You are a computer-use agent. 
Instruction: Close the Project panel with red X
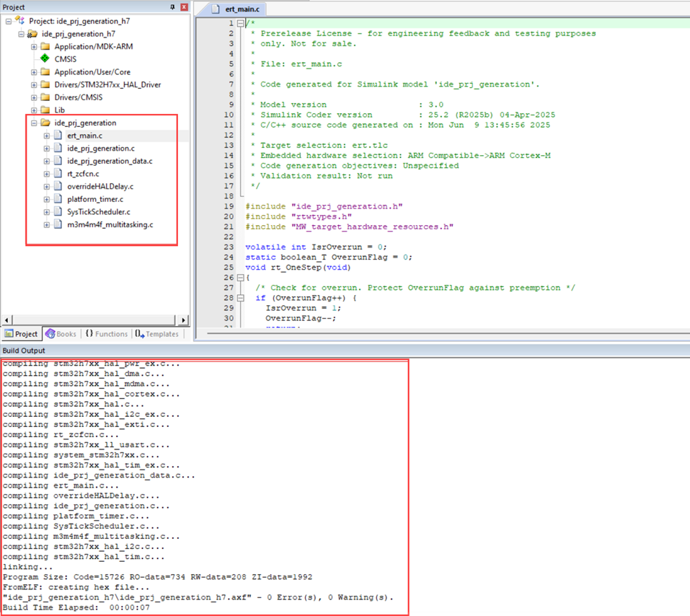184,7
